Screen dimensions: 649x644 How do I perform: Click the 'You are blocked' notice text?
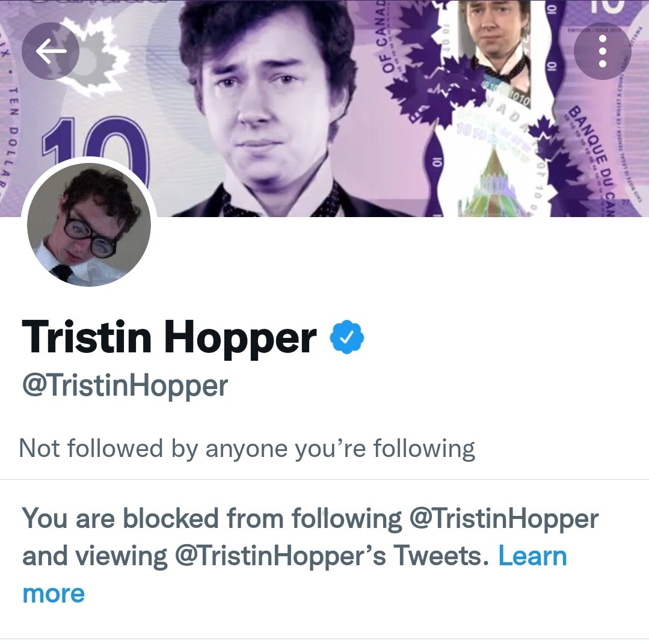tap(310, 556)
